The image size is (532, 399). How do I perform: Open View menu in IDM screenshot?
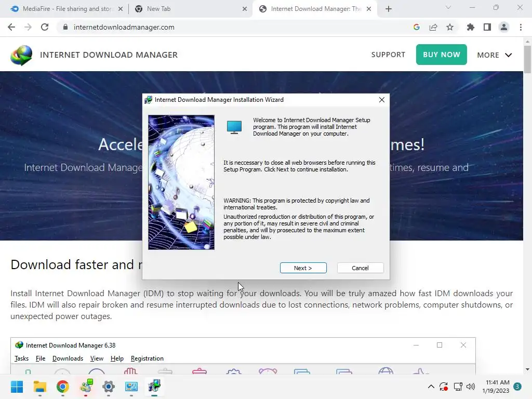[97, 358]
